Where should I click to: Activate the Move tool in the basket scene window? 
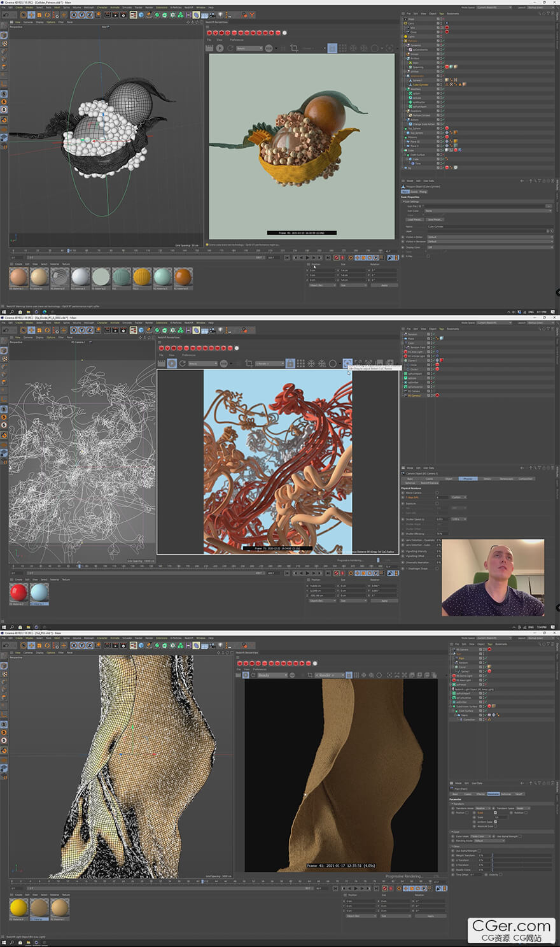(32, 15)
